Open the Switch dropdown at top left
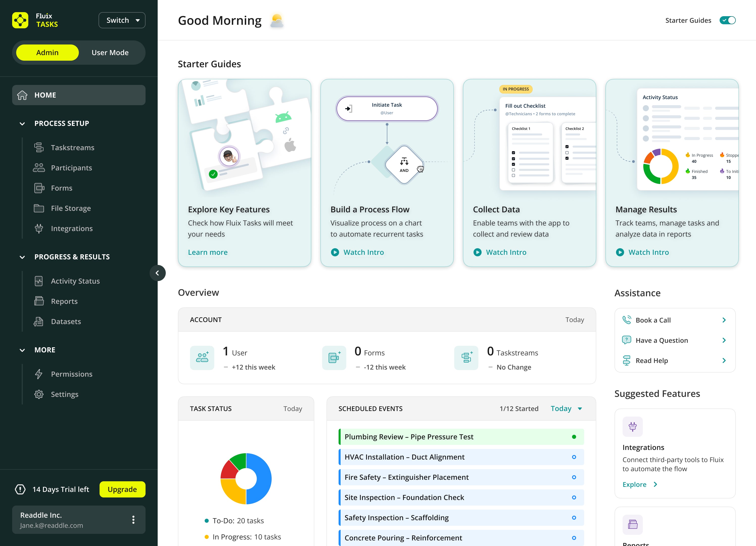The image size is (756, 546). pyautogui.click(x=122, y=20)
